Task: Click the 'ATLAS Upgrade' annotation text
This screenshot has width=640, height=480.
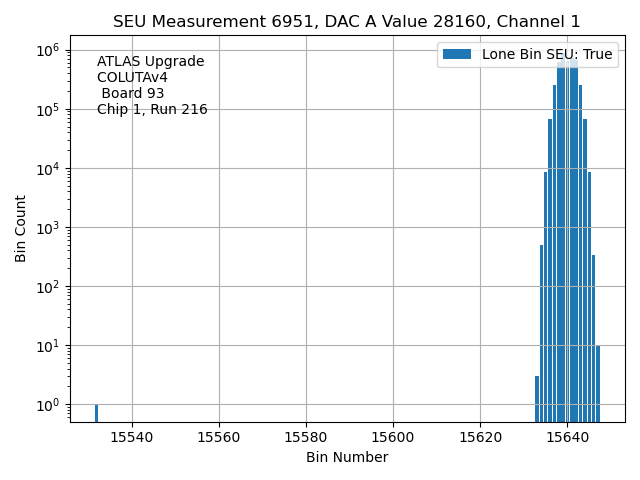Action: coord(150,62)
